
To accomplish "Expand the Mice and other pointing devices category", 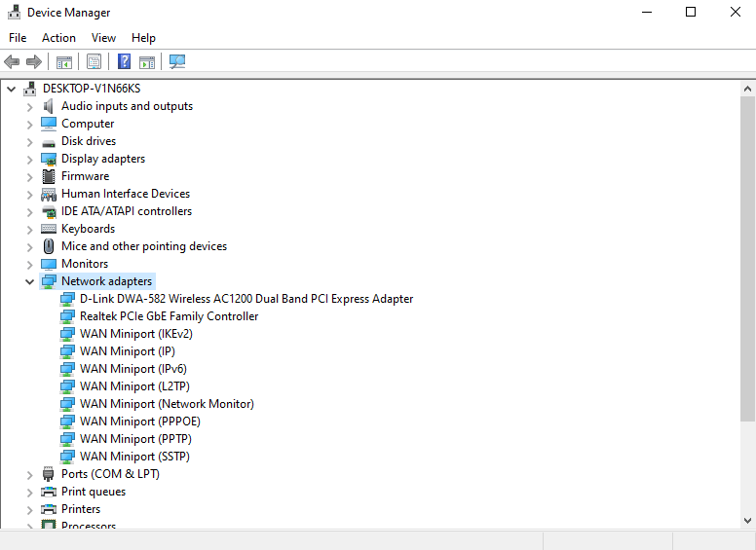I will point(30,247).
